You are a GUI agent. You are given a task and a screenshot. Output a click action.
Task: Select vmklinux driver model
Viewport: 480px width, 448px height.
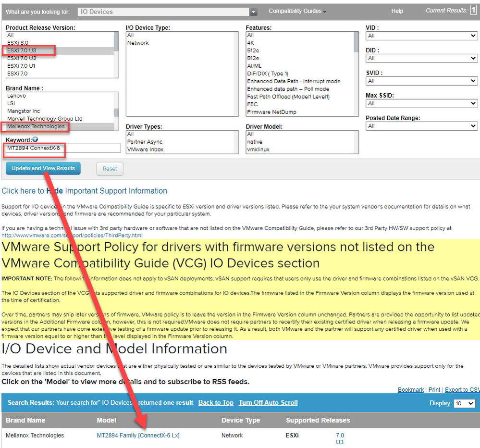point(300,149)
